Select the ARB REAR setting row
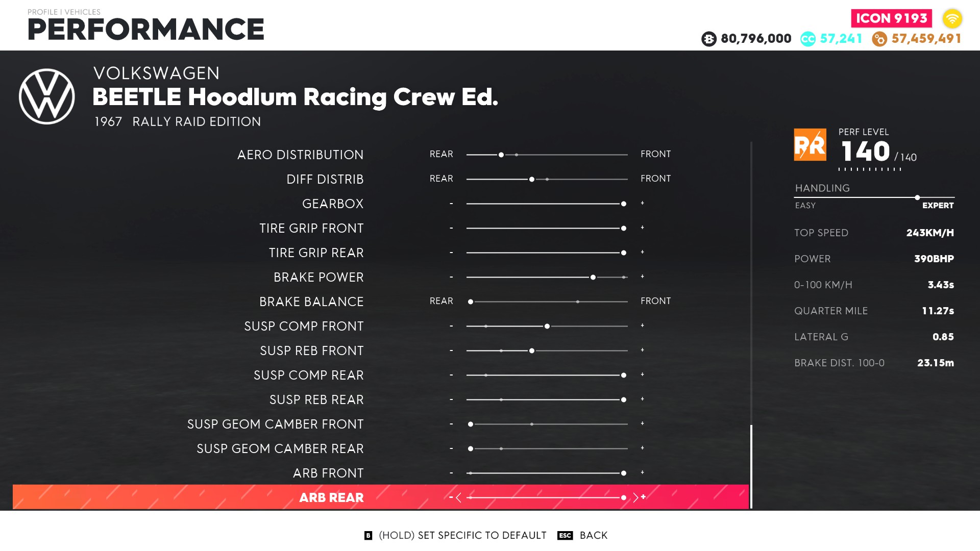This screenshot has width=980, height=551. tap(331, 497)
